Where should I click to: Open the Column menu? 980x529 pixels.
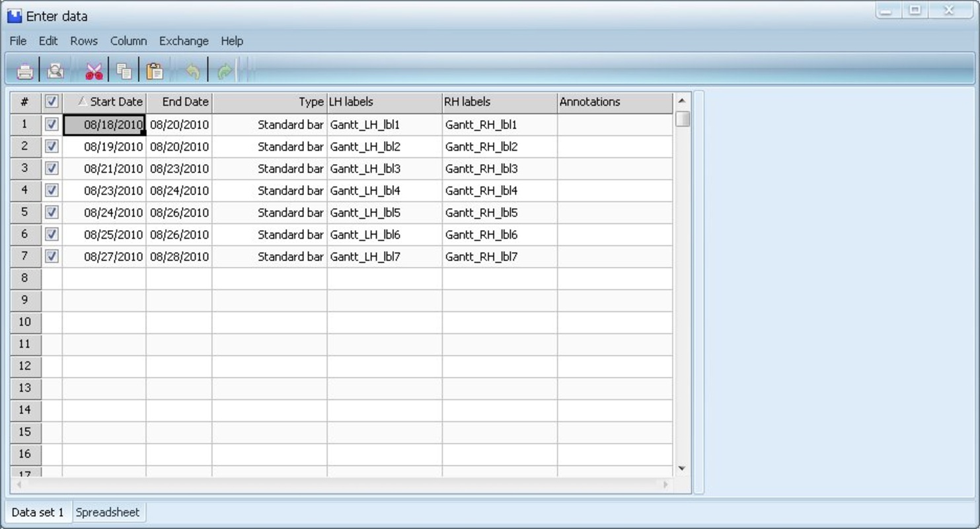pyautogui.click(x=128, y=41)
